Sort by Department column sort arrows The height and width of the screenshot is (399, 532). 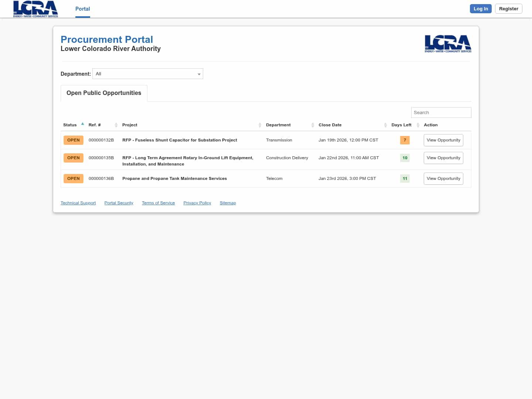tap(313, 125)
